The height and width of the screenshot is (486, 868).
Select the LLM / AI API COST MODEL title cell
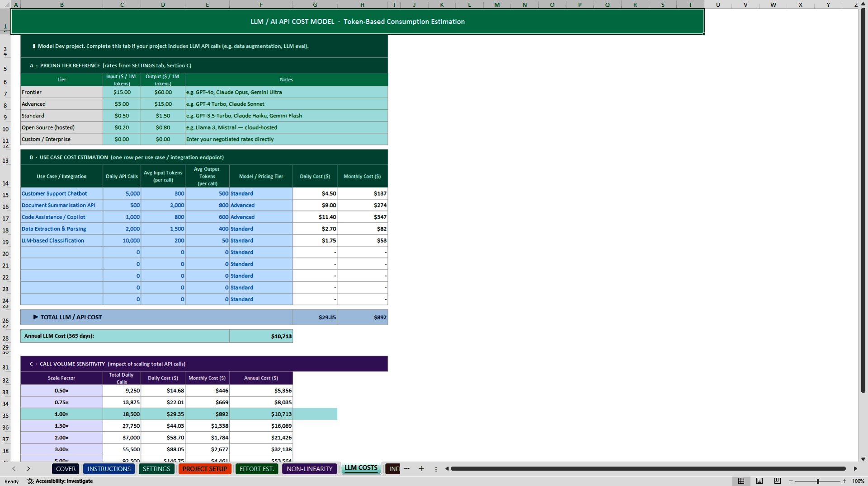coord(358,21)
